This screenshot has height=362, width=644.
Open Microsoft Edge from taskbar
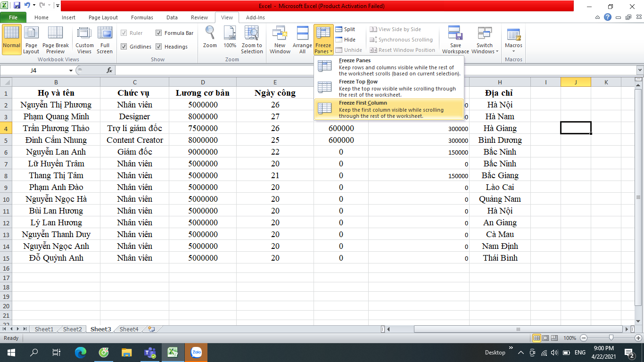(x=81, y=353)
